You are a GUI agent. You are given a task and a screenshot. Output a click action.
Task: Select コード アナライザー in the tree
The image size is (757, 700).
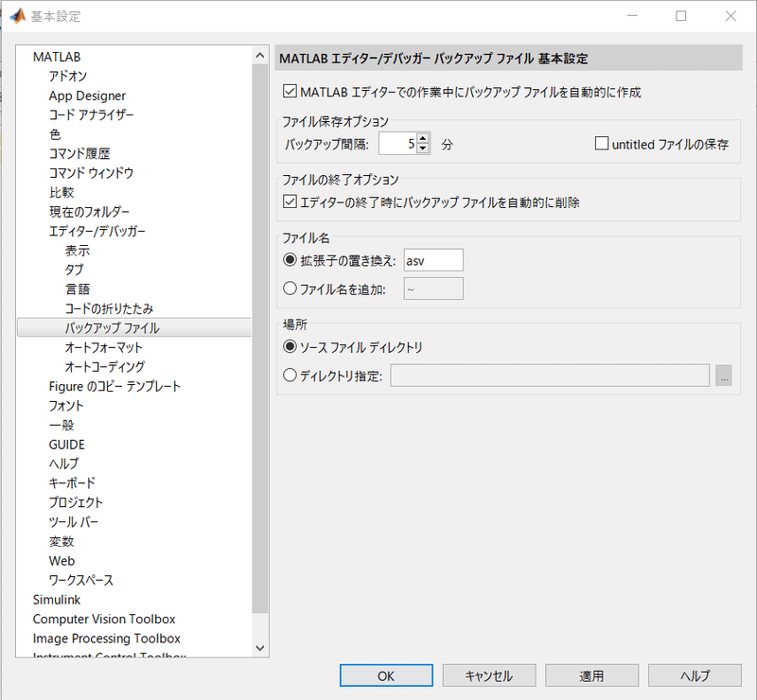pyautogui.click(x=91, y=114)
